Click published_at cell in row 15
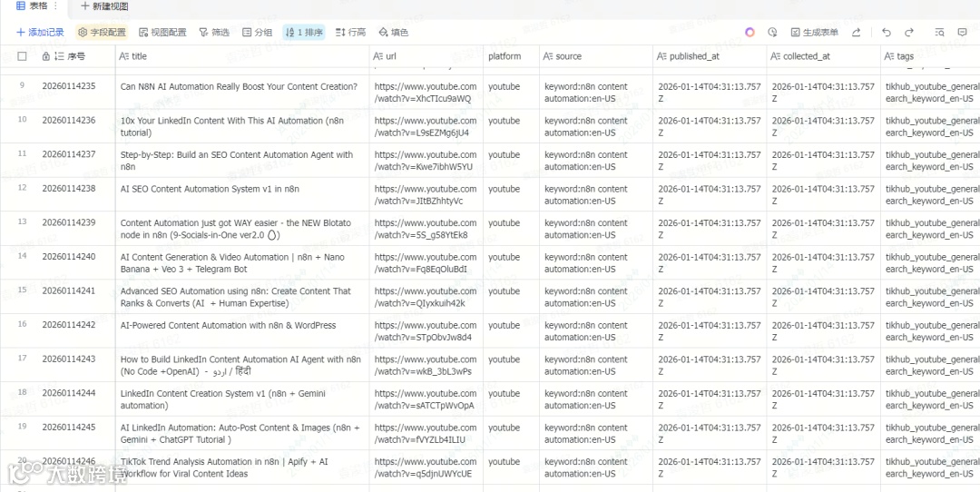Screen dimensions: 980x492 click(x=710, y=298)
